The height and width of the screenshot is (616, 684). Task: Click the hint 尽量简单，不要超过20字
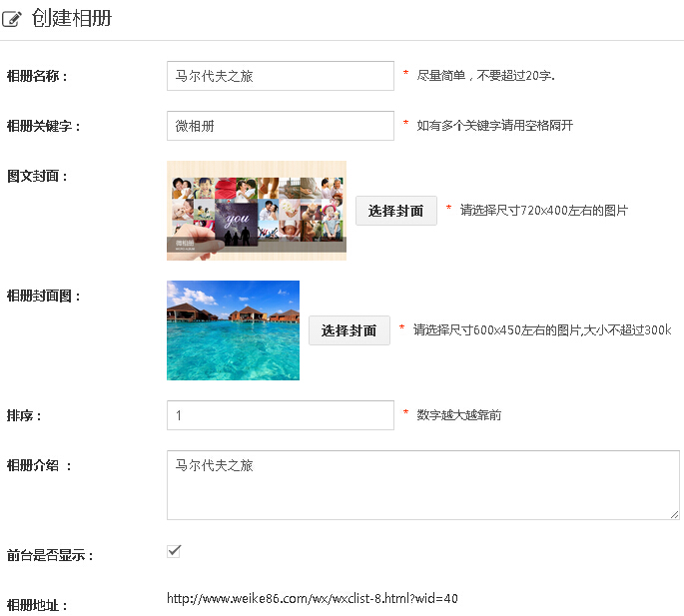(x=485, y=76)
